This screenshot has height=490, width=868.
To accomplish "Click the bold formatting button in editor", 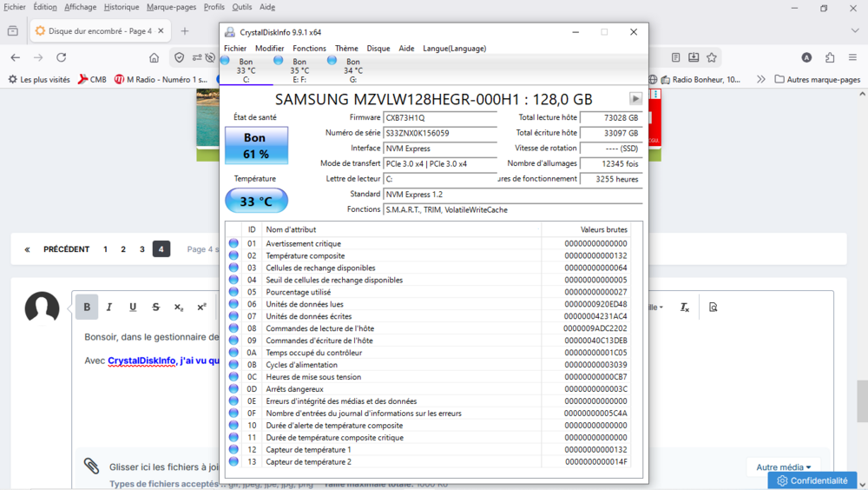I will pyautogui.click(x=87, y=307).
